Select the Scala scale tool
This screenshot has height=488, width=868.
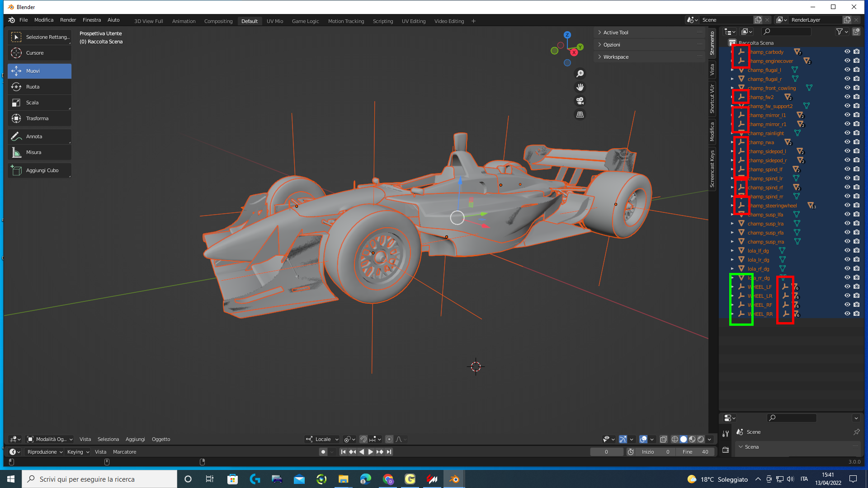[39, 103]
